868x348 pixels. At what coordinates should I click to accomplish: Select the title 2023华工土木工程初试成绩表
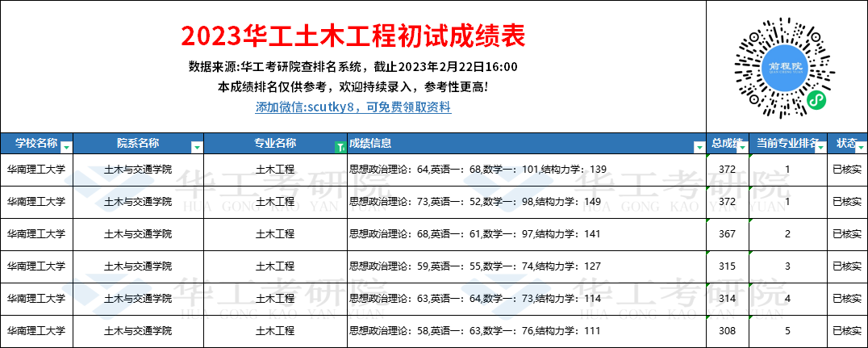pos(353,36)
